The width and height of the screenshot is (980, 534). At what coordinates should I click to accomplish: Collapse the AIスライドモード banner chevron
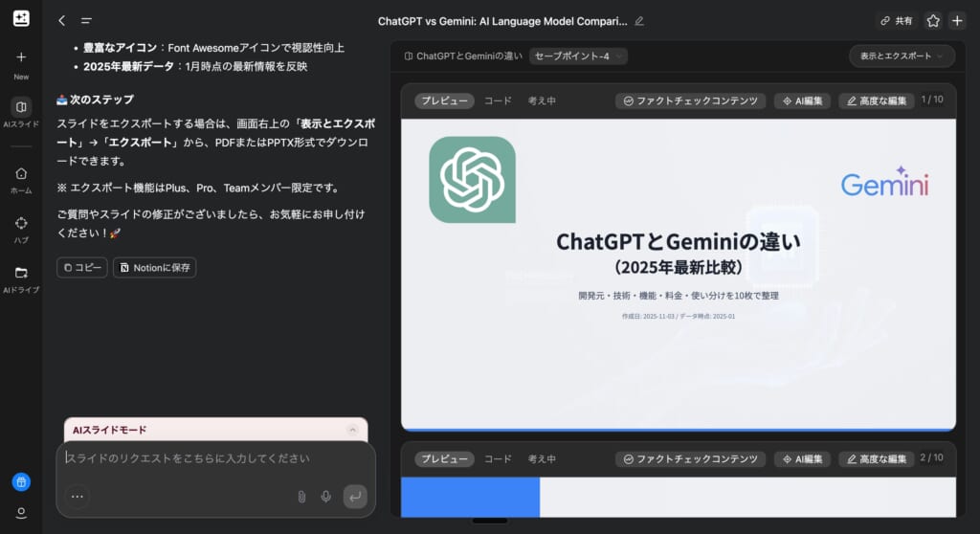[352, 430]
